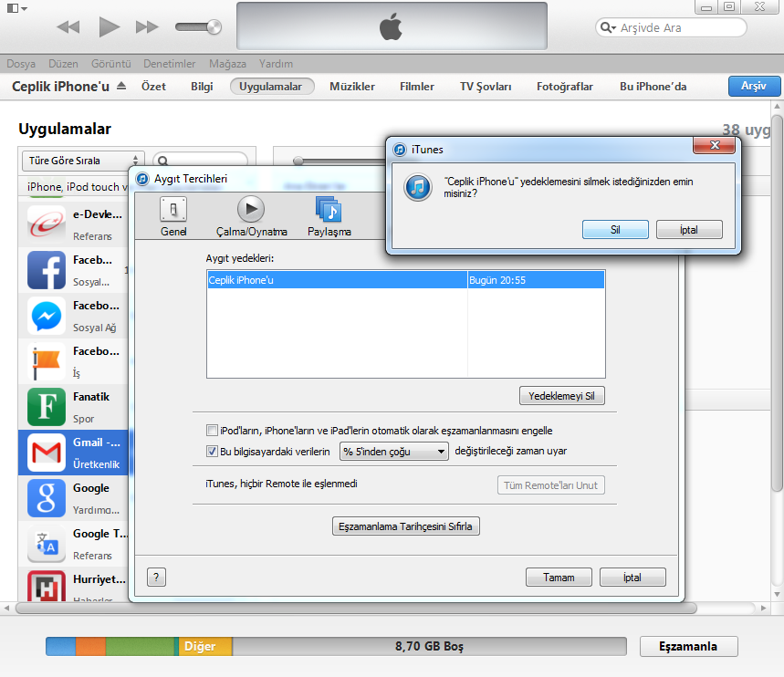Close the iTunes confirmation dialog
The width and height of the screenshot is (784, 677).
715,145
